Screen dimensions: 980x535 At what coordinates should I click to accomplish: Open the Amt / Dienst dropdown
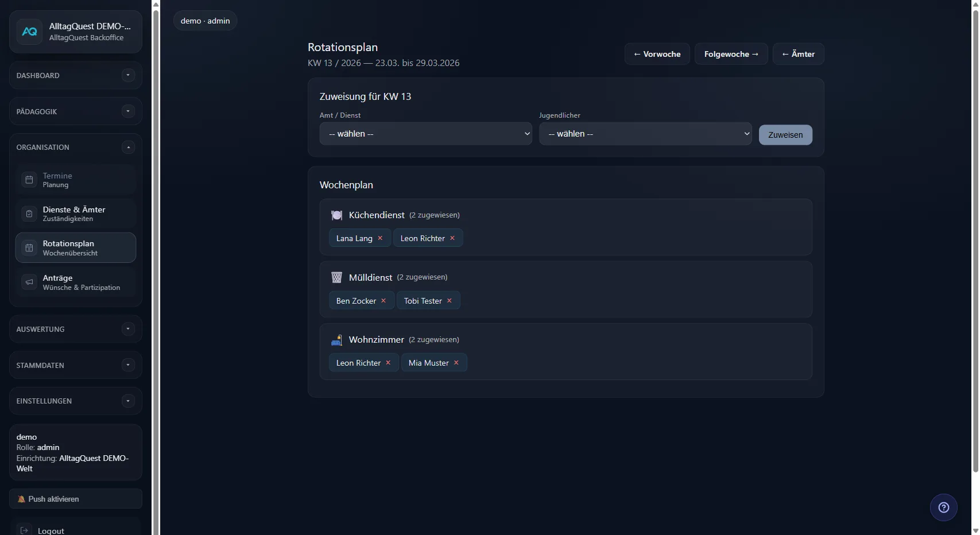[425, 134]
